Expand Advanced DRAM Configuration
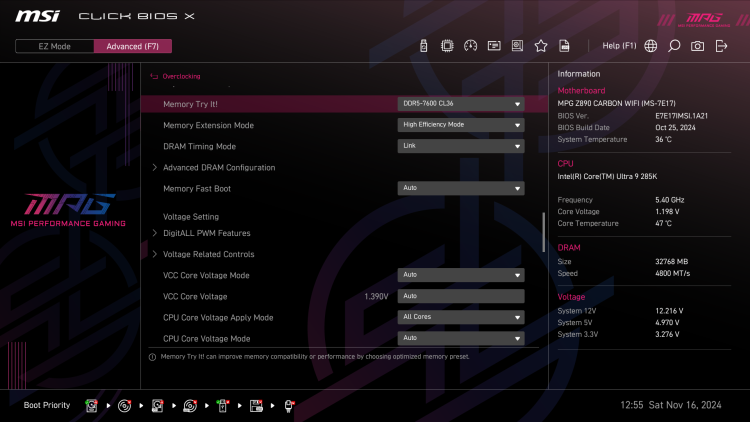 click(219, 167)
